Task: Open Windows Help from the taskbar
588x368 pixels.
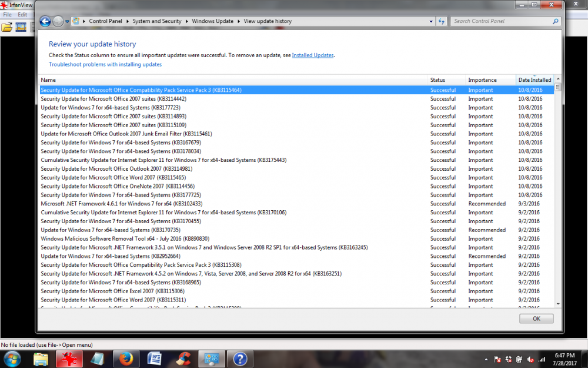Action: (x=240, y=358)
